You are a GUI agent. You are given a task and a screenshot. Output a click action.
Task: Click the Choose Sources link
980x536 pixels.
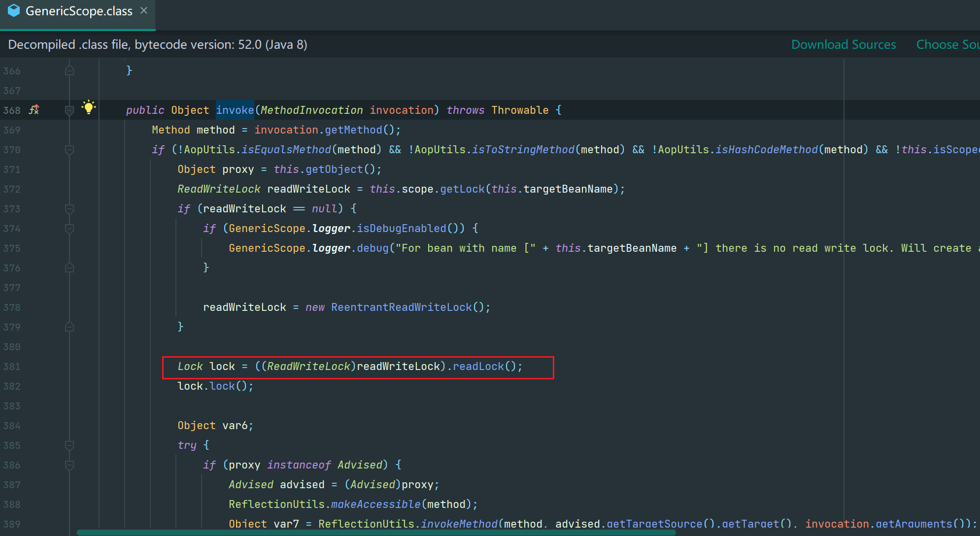click(947, 44)
